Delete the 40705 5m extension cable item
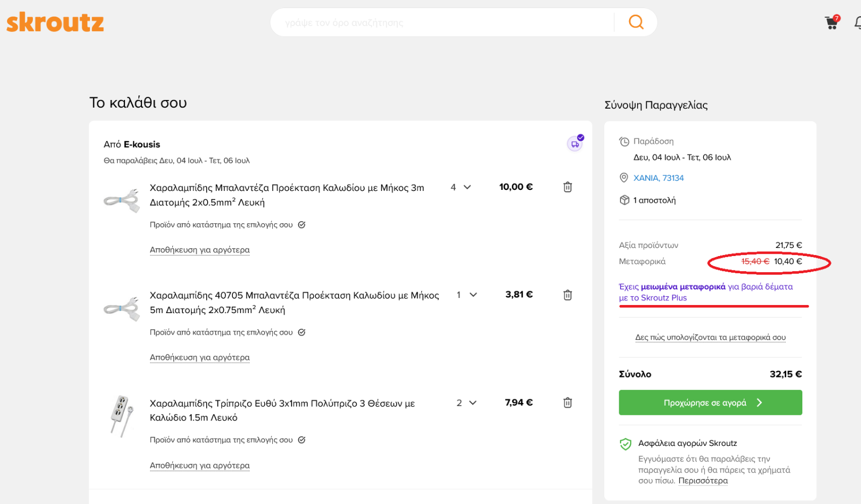Viewport: 861px width, 504px height. [x=568, y=295]
